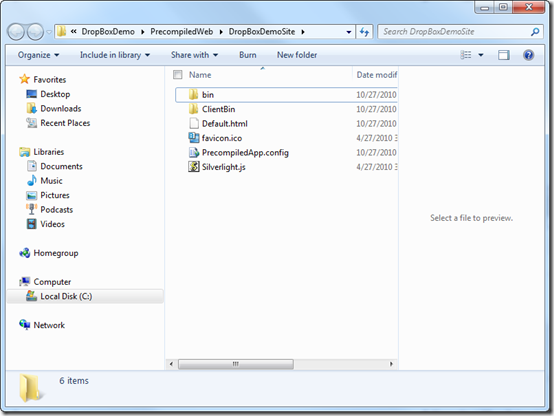This screenshot has width=554, height=416.
Task: Open the Share with menu
Action: pyautogui.click(x=194, y=55)
